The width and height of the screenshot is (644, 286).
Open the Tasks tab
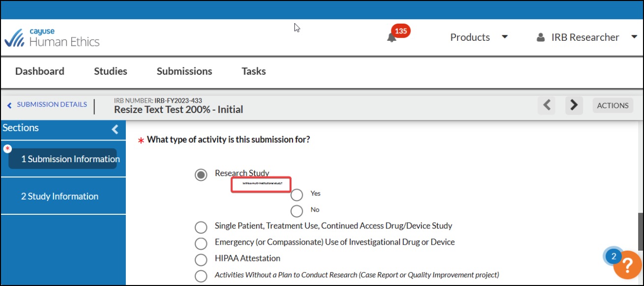(254, 71)
